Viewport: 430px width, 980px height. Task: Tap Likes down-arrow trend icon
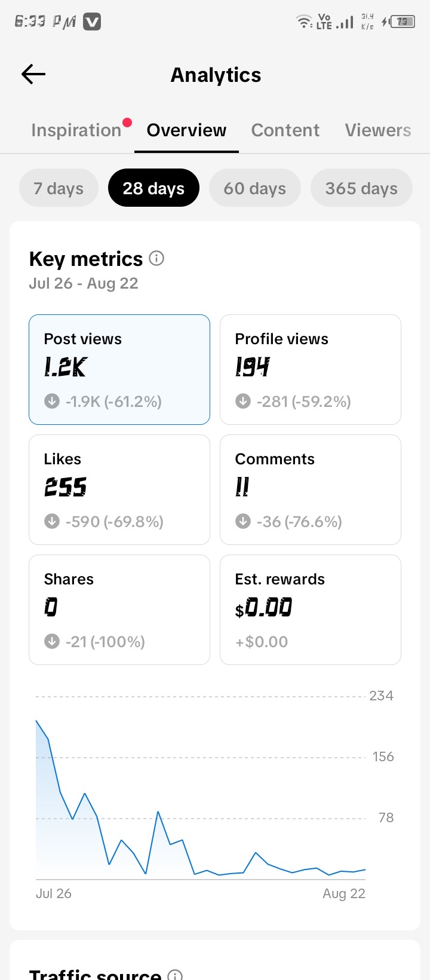click(x=52, y=521)
